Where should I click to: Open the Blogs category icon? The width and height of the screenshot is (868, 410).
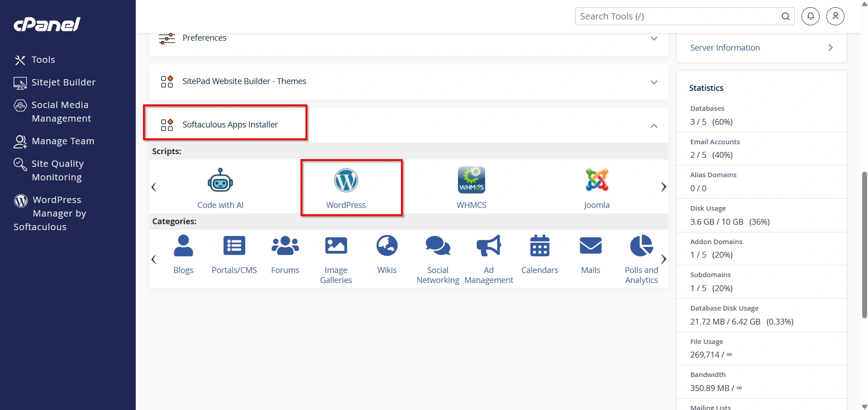(183, 245)
